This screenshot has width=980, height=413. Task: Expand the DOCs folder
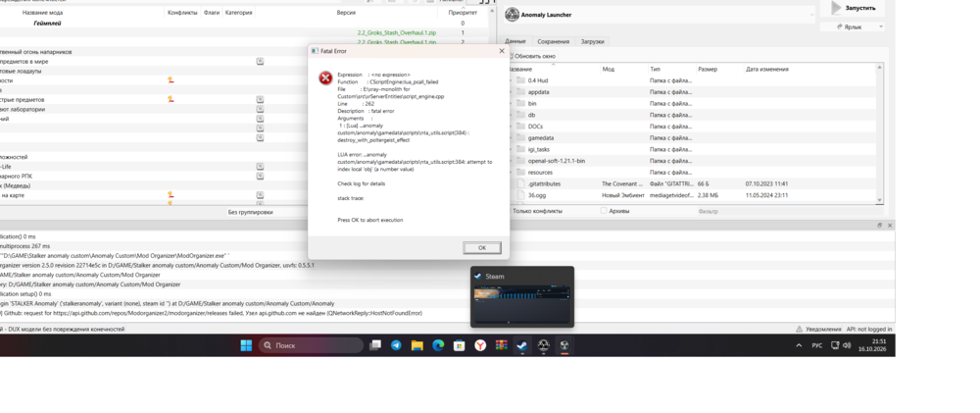click(510, 127)
